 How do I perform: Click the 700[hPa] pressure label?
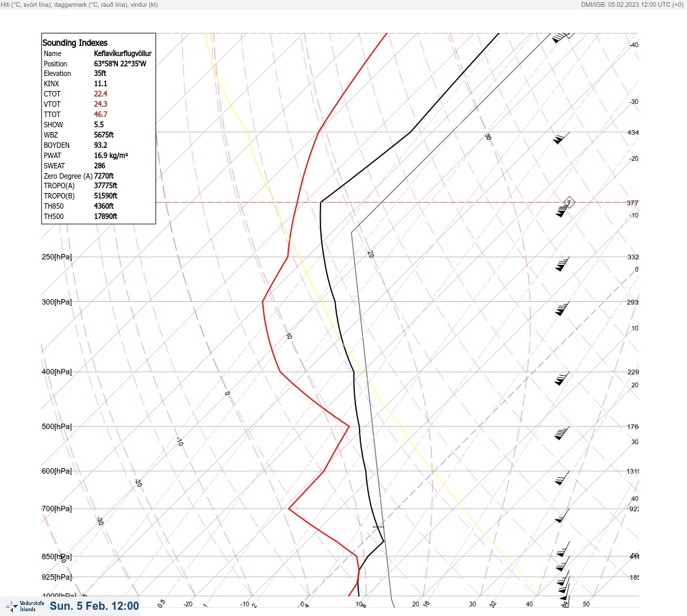tap(57, 509)
